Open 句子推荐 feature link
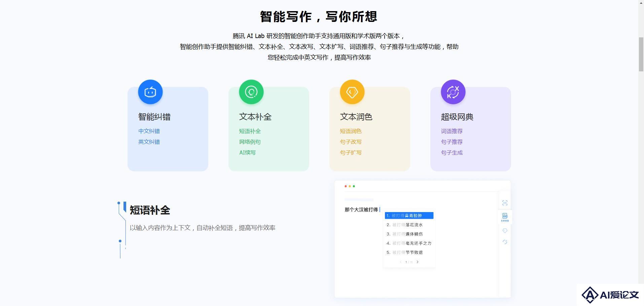 pos(452,142)
